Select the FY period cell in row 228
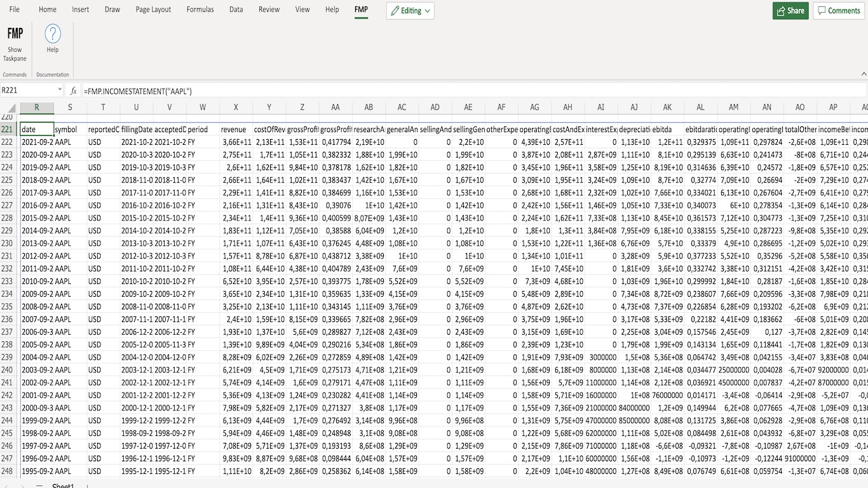868x488 pixels. tap(203, 218)
